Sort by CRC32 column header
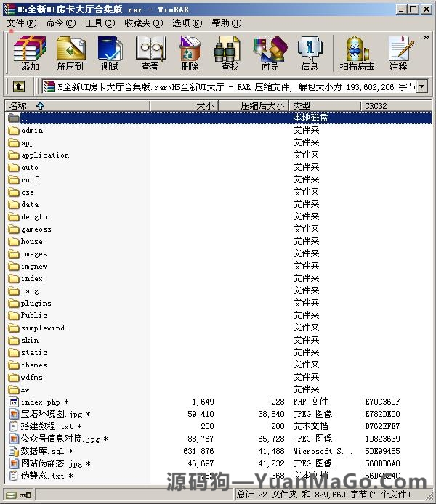Viewport: 436px width, 504px height. pos(396,106)
